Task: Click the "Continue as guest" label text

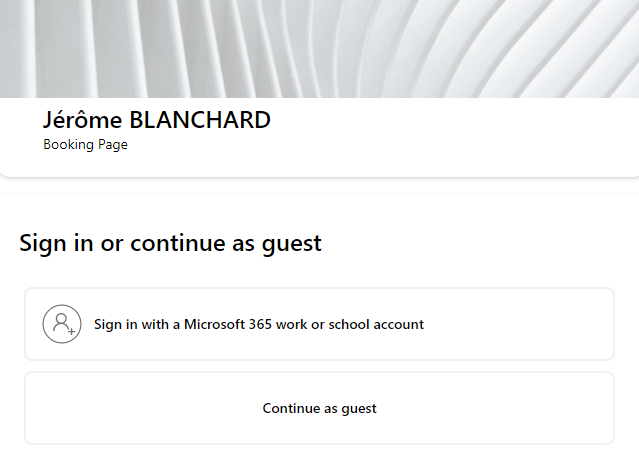Action: pos(319,408)
